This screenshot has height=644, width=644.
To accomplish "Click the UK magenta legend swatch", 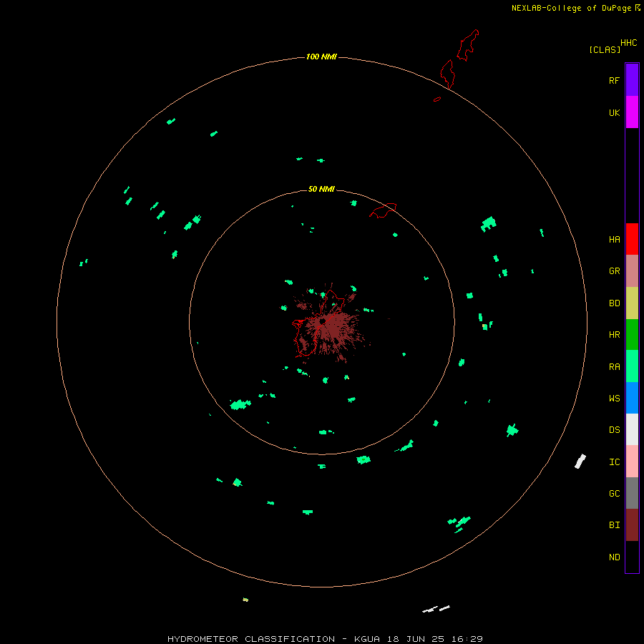I will click(x=632, y=112).
